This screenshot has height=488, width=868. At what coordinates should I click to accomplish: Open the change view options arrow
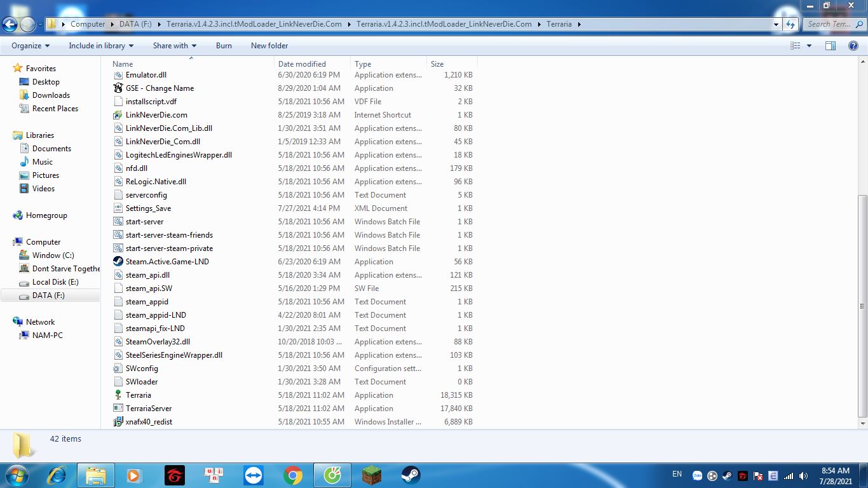[x=809, y=46]
